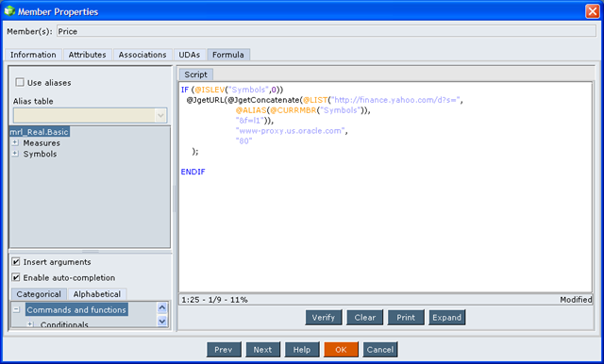The height and width of the screenshot is (364, 604).
Task: Click the ENDIF keyword in script
Action: [193, 172]
